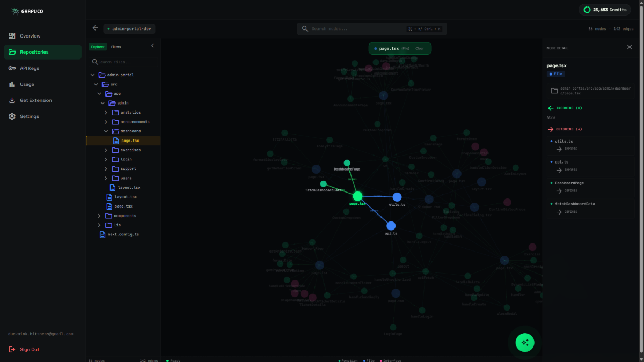
Task: Click the credits ring icon
Action: click(588, 10)
